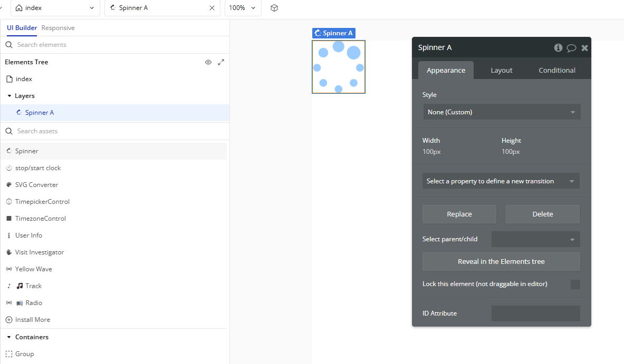Click Install More link
The image size is (624, 364).
33,320
